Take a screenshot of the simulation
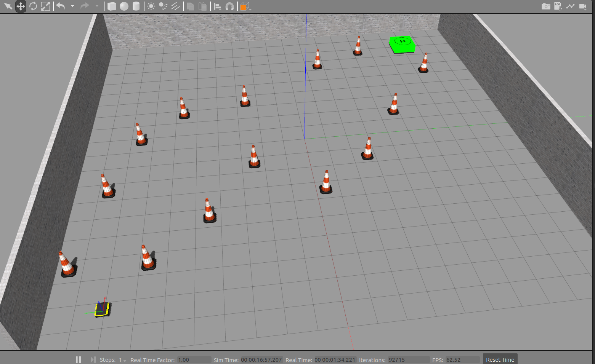Image resolution: width=595 pixels, height=364 pixels. click(x=546, y=6)
